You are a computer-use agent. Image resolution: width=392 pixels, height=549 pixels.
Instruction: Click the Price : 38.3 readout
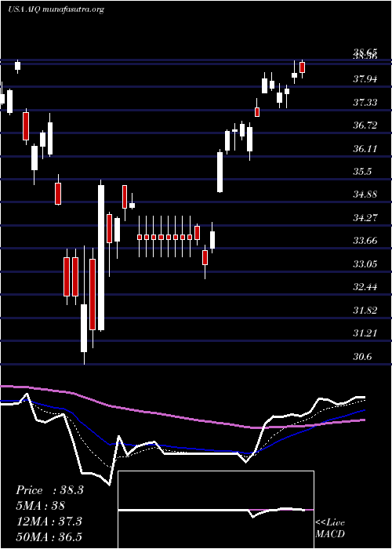pos(49,490)
